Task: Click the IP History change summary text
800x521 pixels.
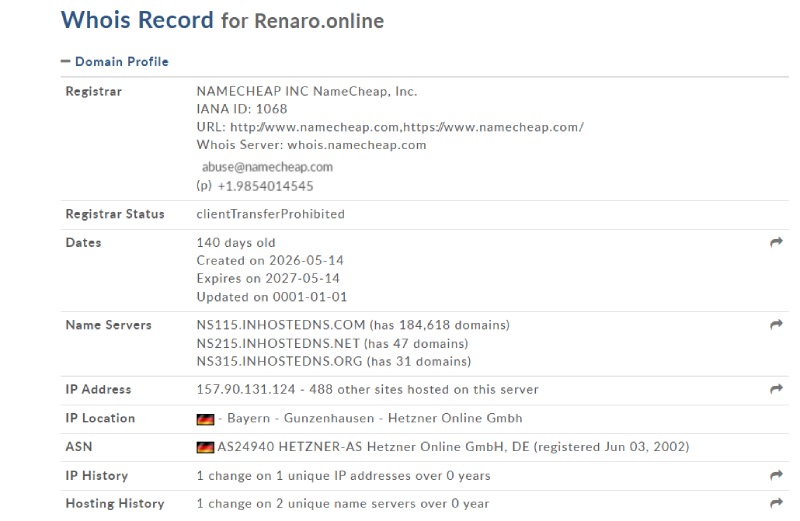Action: click(343, 476)
